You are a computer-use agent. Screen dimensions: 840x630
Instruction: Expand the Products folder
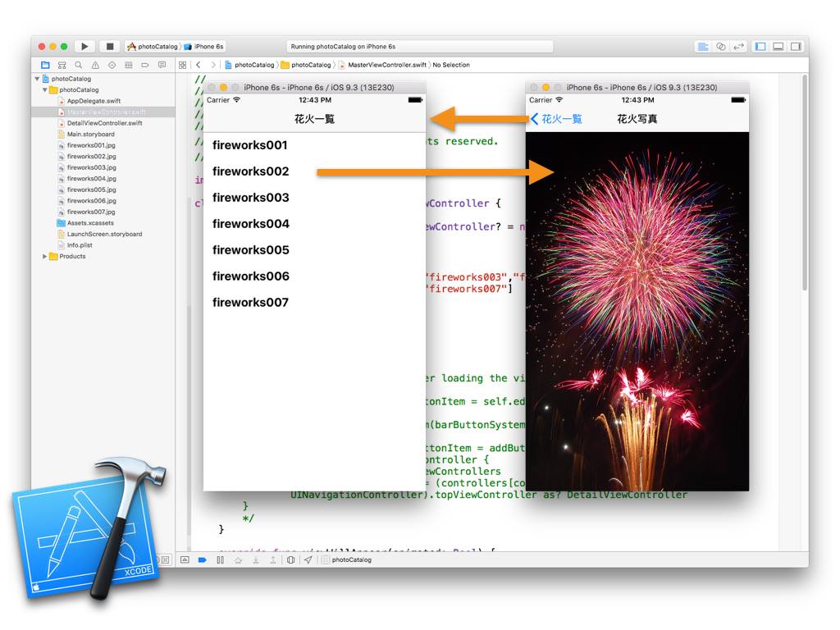click(44, 257)
